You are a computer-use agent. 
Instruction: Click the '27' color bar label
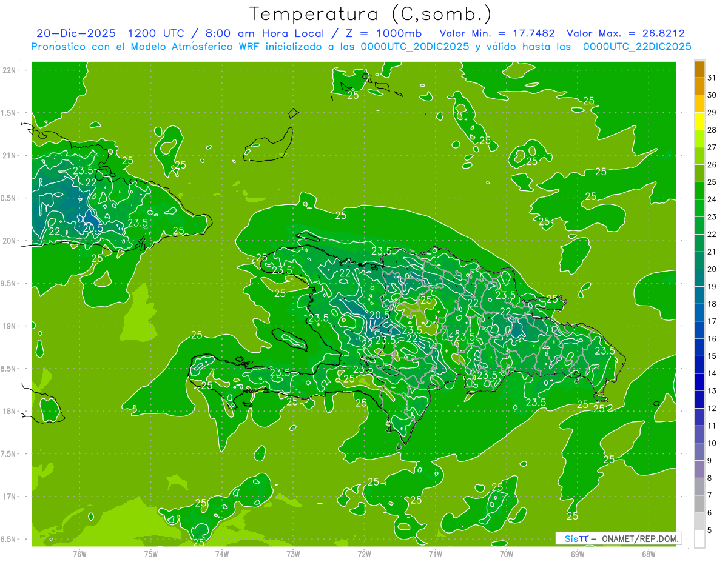click(x=712, y=147)
